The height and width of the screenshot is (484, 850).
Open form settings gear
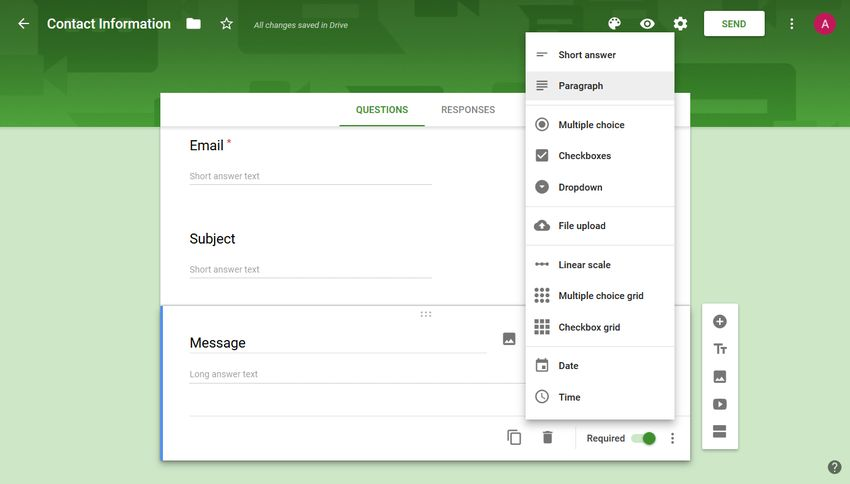click(x=680, y=24)
